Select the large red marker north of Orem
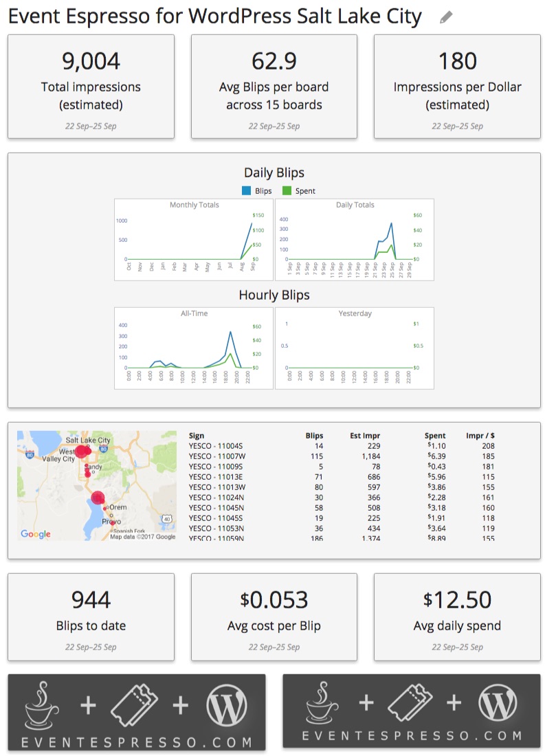545x756 pixels. tap(98, 498)
